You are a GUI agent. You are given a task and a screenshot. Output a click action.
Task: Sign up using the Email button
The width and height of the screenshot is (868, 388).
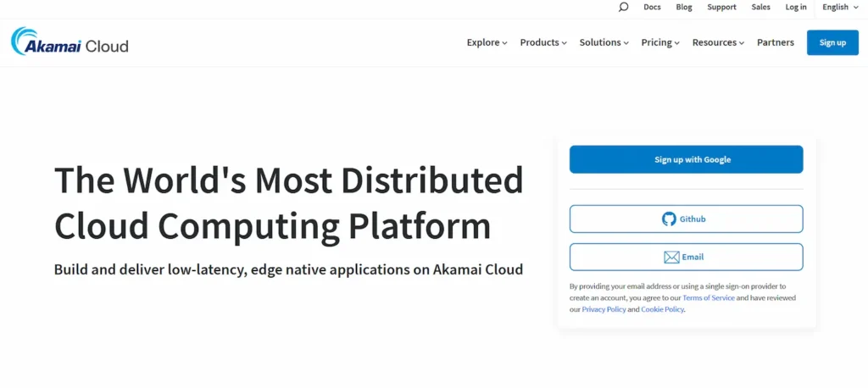(x=686, y=258)
